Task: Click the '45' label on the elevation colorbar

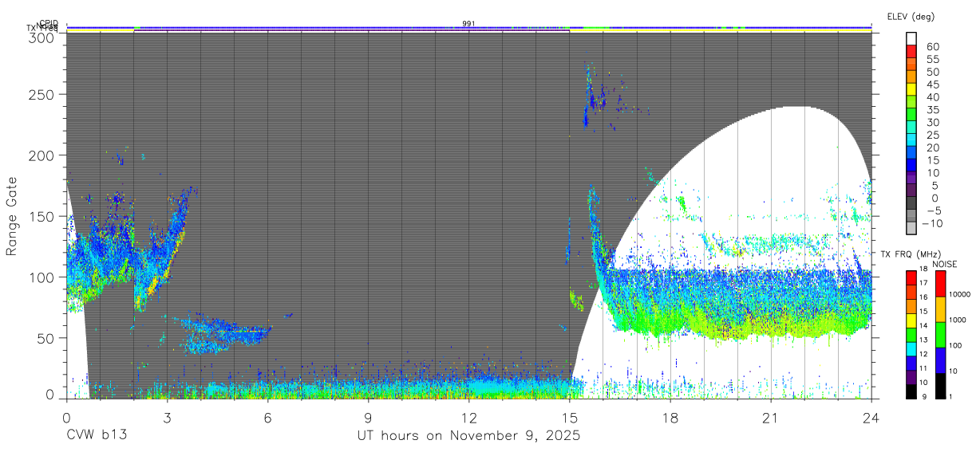Action: (932, 85)
